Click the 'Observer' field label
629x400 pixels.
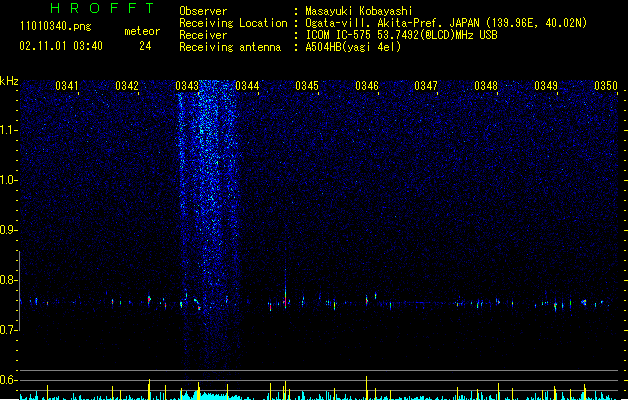203,11
